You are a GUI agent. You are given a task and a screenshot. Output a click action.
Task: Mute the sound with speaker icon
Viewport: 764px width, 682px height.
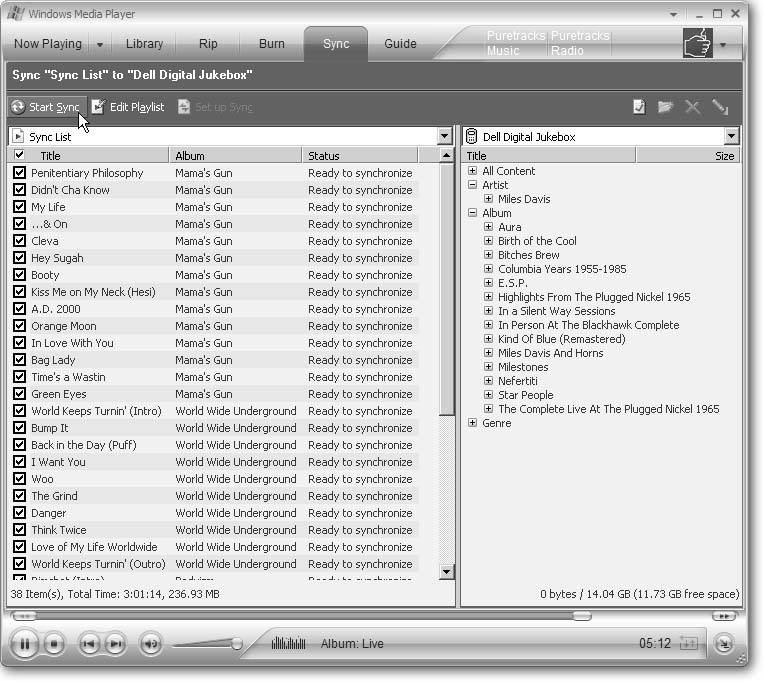pyautogui.click(x=150, y=644)
